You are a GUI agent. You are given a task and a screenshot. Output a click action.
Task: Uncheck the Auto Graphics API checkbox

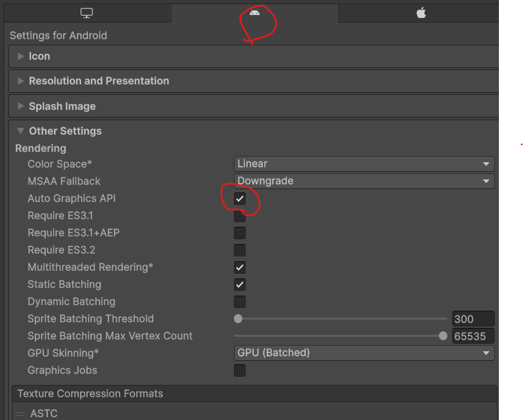coord(239,199)
